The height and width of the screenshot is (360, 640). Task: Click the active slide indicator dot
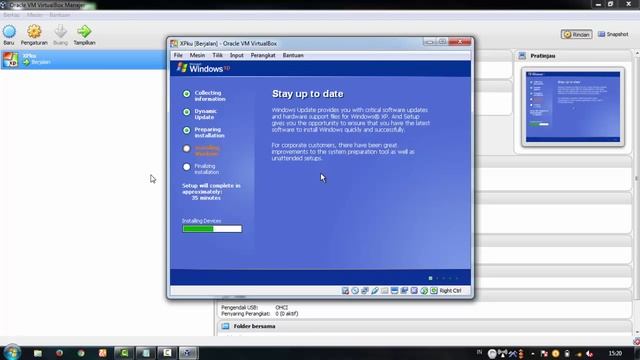(430, 278)
